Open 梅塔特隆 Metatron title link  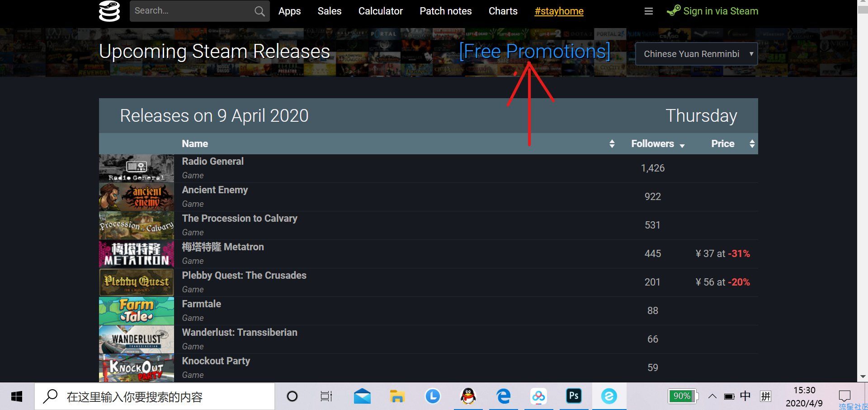click(x=223, y=247)
